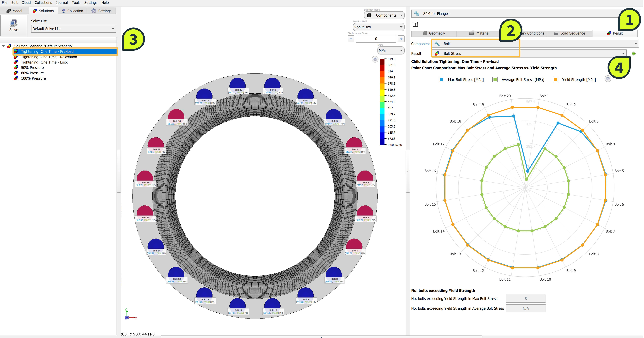644x338 pixels.
Task: Click the three-dot options icon under SPM
Action: [415, 24]
